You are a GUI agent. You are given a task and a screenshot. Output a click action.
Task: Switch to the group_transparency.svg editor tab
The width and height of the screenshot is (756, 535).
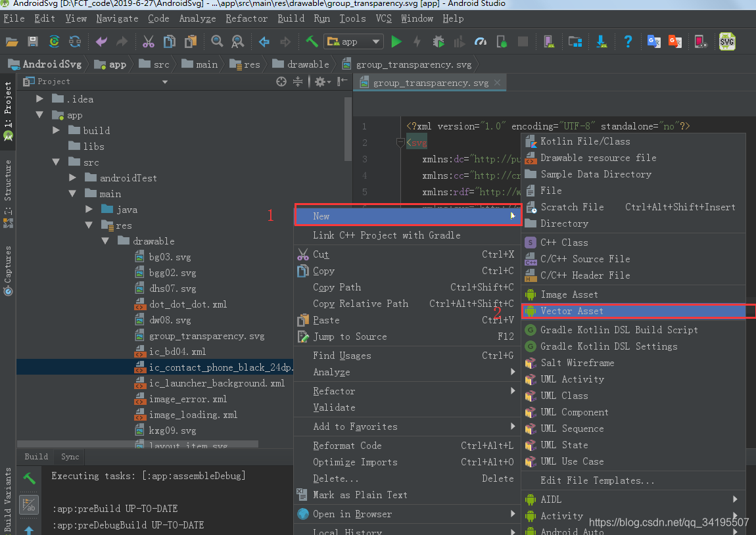click(x=431, y=83)
